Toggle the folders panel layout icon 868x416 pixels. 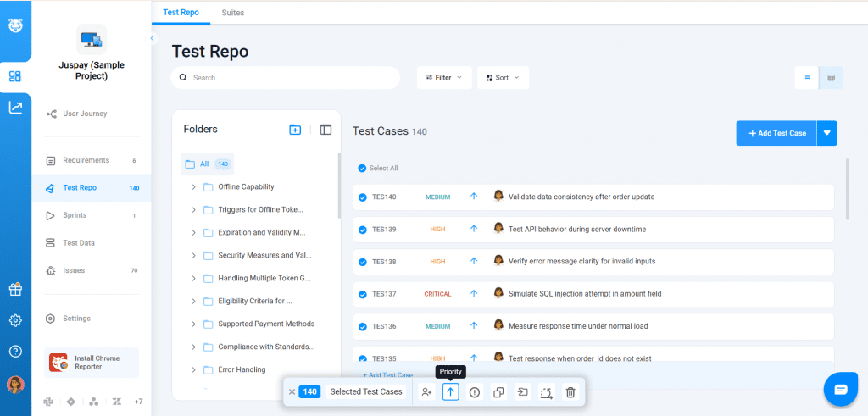pyautogui.click(x=325, y=130)
